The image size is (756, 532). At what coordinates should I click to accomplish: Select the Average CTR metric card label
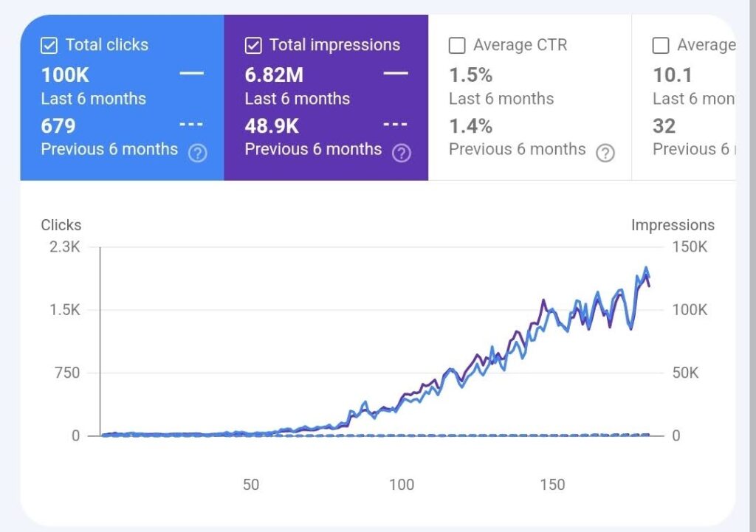[520, 45]
